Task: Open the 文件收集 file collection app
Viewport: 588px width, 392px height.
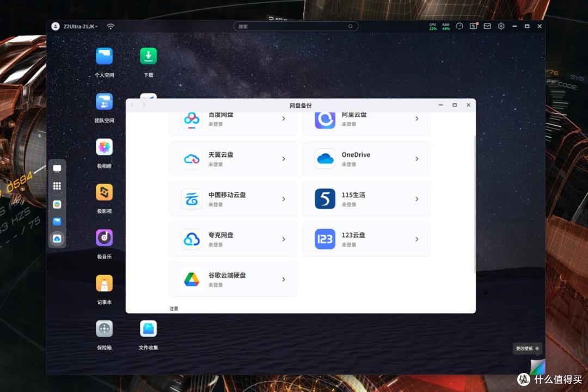Action: point(148,329)
